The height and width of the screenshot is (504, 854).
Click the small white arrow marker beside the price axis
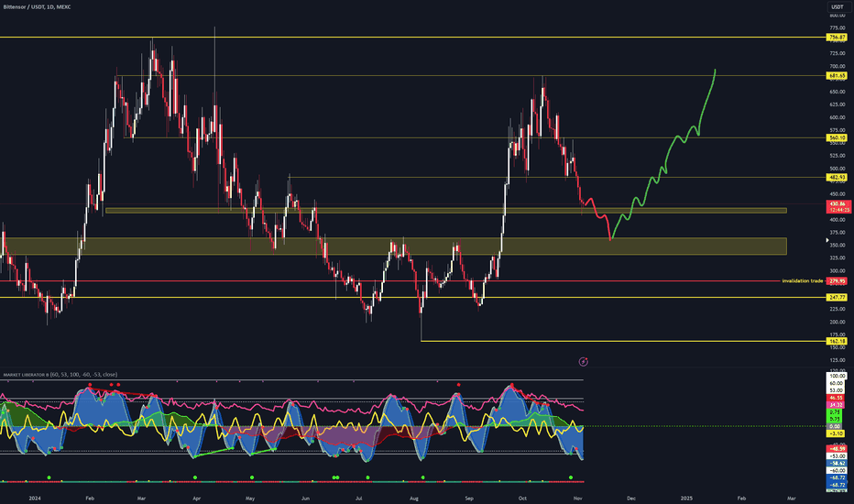(827, 240)
